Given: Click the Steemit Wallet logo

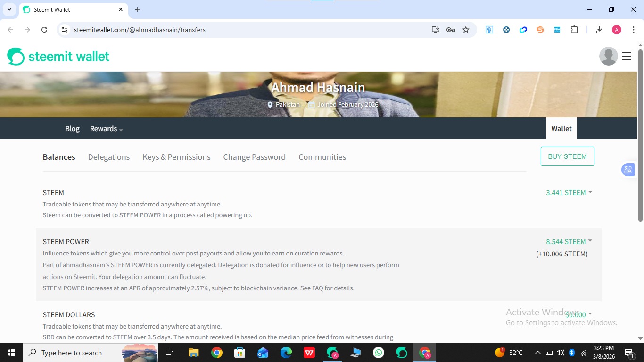Looking at the screenshot, I should click(x=58, y=57).
